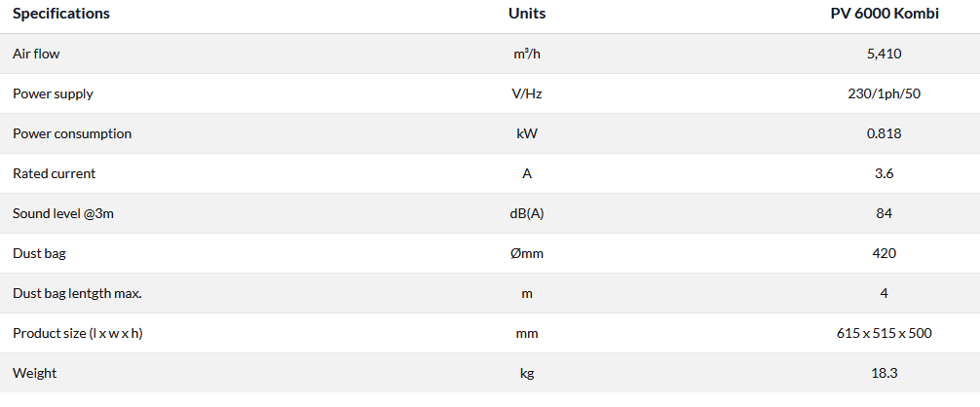Image resolution: width=980 pixels, height=407 pixels.
Task: Select the Power consumption row label
Action: pos(72,133)
